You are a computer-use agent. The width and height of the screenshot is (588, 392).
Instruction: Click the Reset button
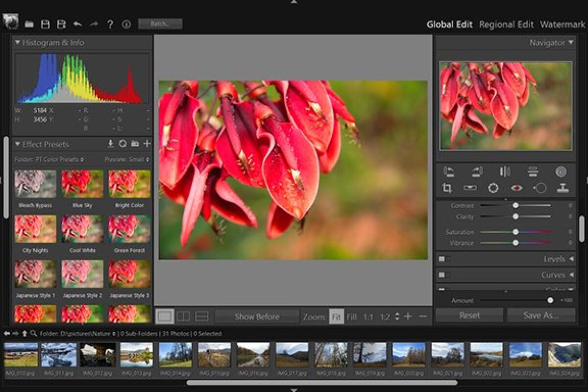click(x=469, y=316)
